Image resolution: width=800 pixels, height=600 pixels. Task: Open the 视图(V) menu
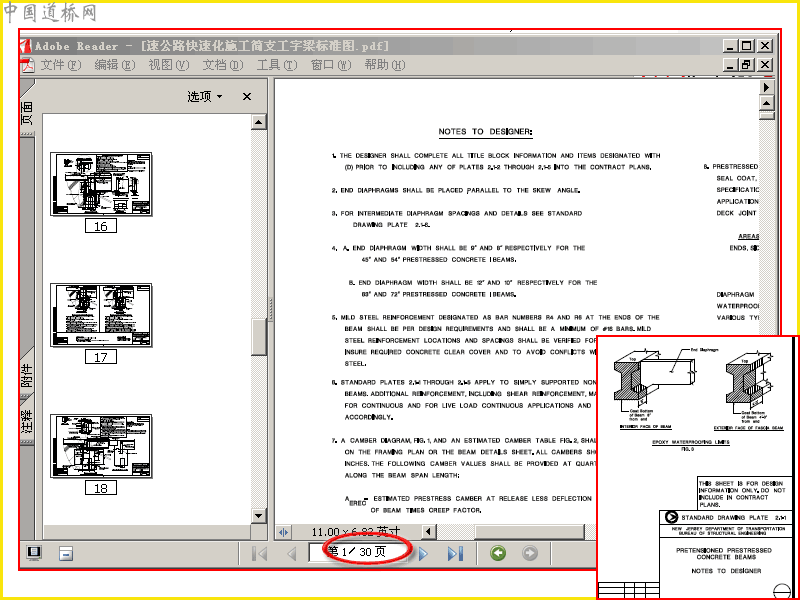(169, 65)
